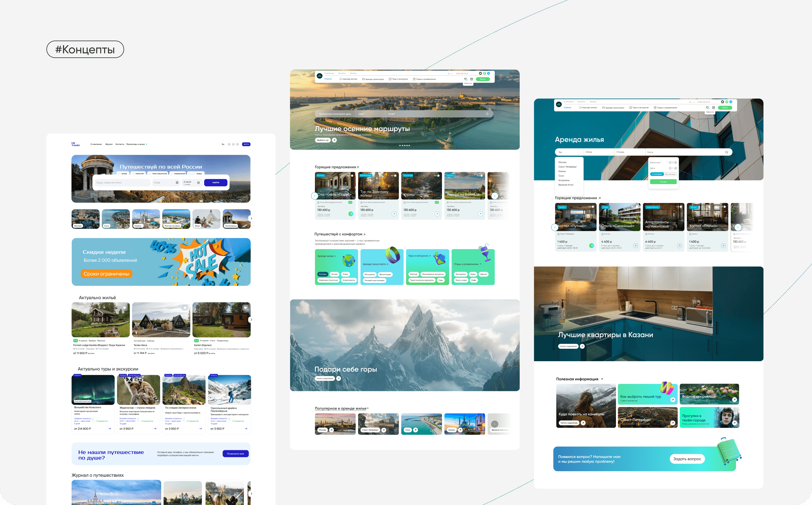The height and width of the screenshot is (505, 812).
Task: Favorite the Forrest Lodge Karelia listing heart
Action: 124,308
